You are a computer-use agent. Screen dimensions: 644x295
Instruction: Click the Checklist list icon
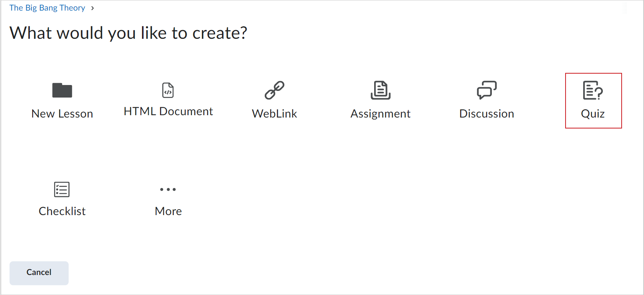62,189
